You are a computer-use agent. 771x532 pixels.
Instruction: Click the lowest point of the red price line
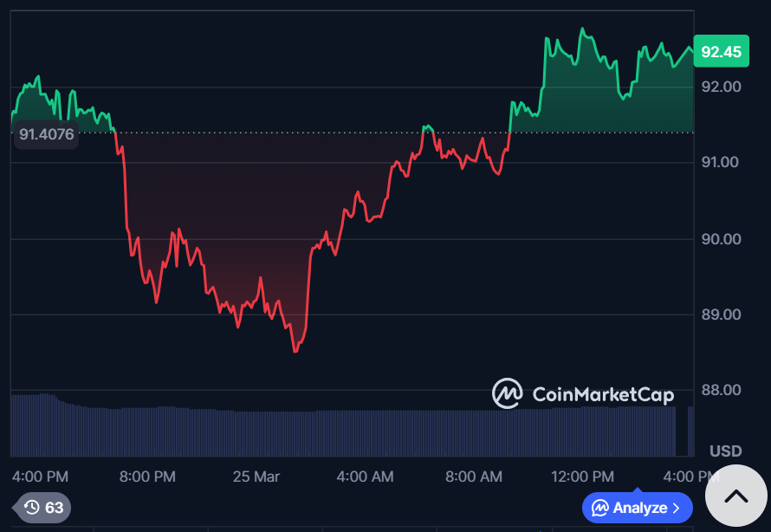(x=295, y=351)
